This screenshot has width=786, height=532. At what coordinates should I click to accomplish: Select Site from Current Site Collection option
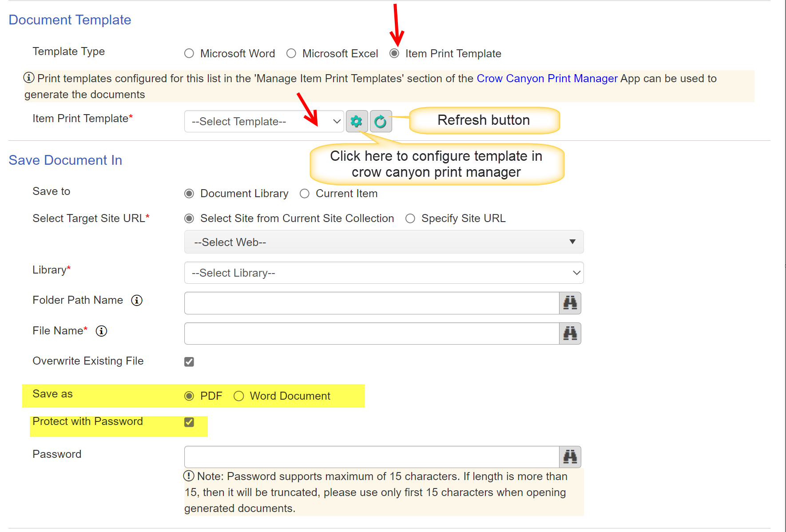(x=189, y=218)
